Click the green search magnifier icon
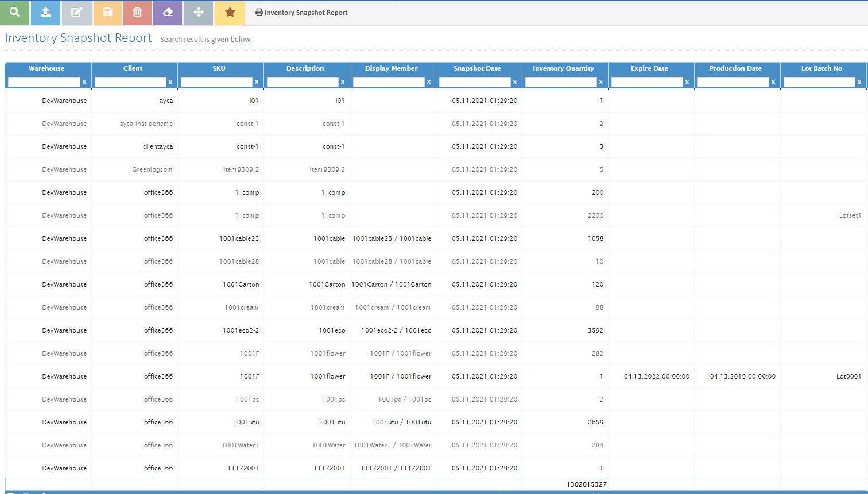 15,13
